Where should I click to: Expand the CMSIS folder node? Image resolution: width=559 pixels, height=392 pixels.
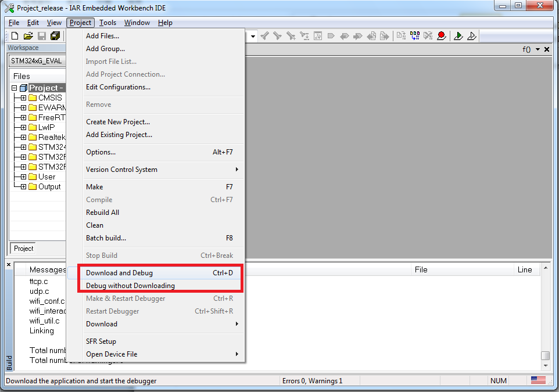click(x=23, y=98)
